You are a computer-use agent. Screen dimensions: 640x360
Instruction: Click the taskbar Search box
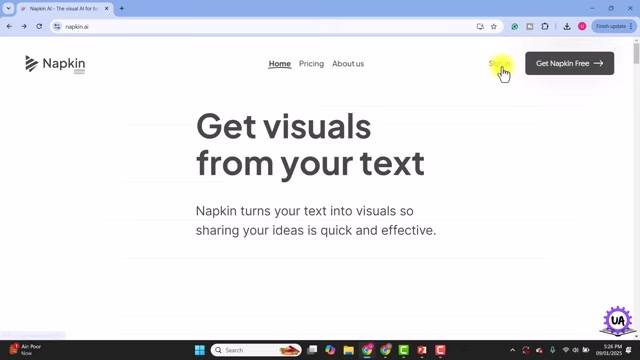pyautogui.click(x=256, y=350)
